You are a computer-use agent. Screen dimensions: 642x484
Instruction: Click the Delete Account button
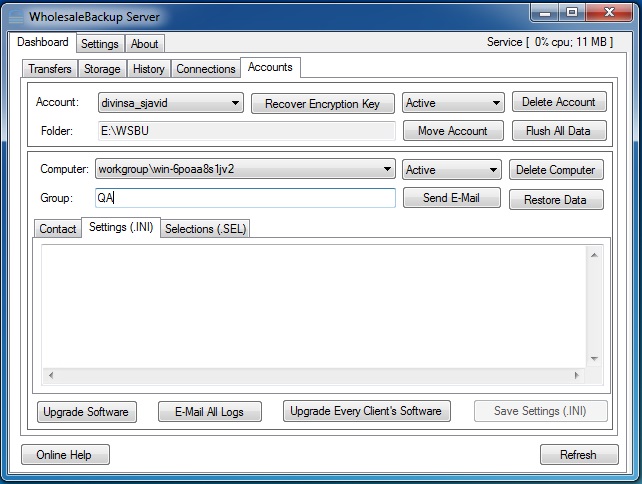(559, 102)
